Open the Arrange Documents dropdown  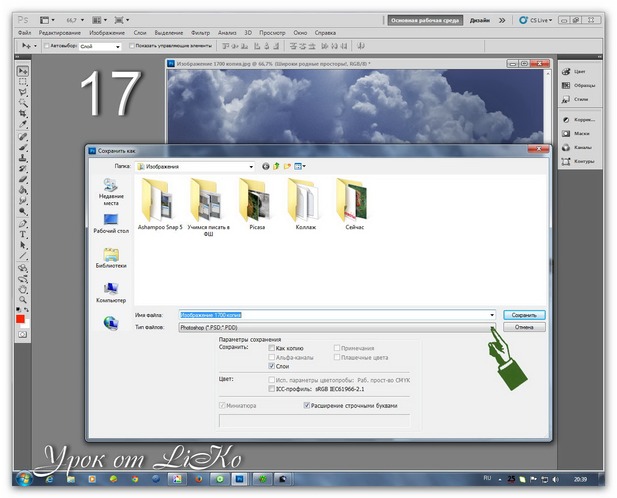99,20
